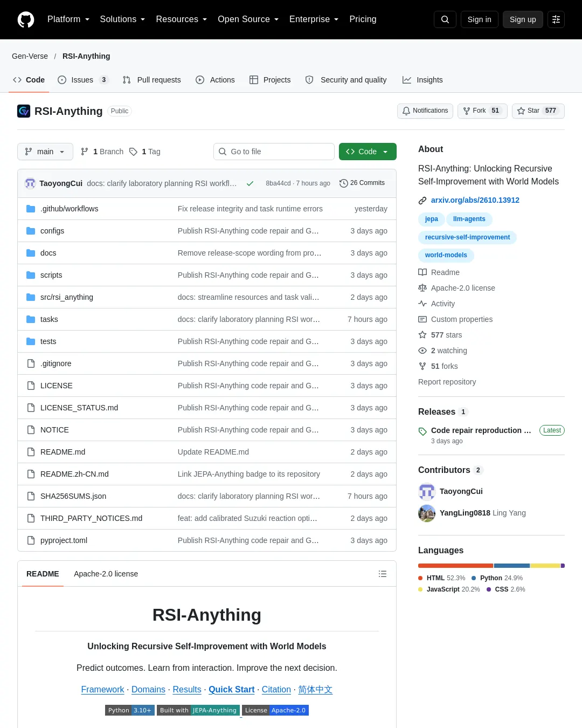Open YangLing0818 avatar under Contributors
This screenshot has width=582, height=728.
coord(427,513)
